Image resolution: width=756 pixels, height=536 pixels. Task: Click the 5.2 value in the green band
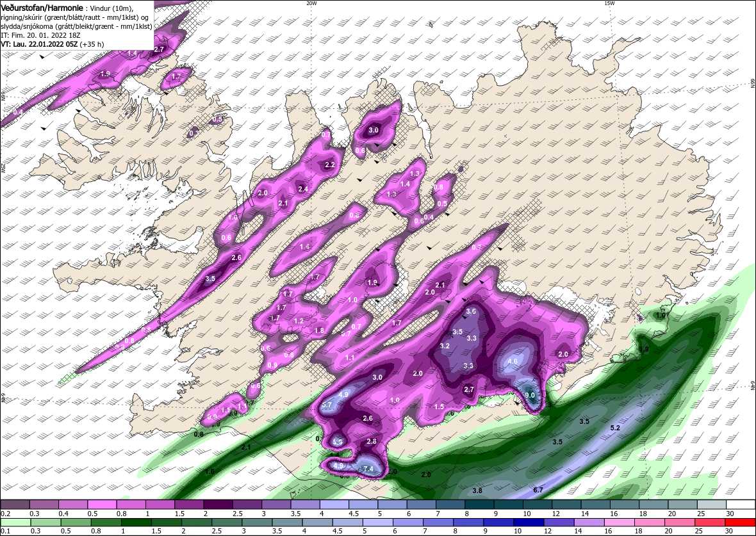coord(615,428)
